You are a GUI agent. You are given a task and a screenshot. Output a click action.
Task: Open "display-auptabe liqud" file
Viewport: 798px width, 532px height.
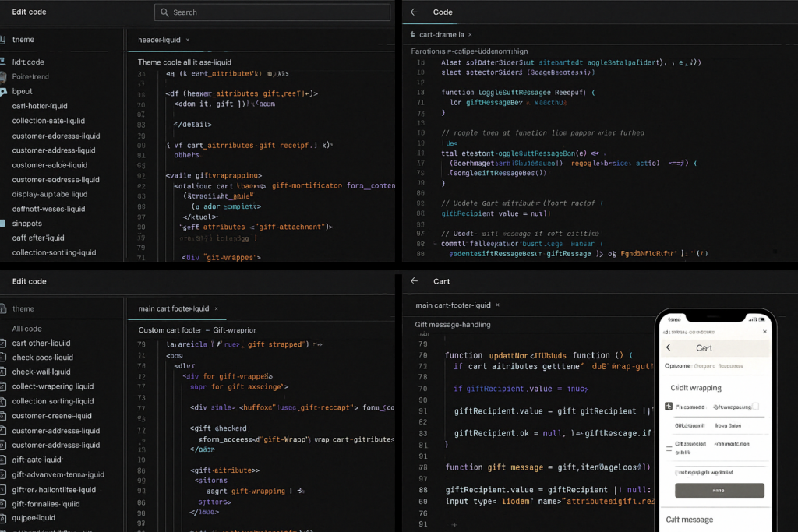coord(50,194)
